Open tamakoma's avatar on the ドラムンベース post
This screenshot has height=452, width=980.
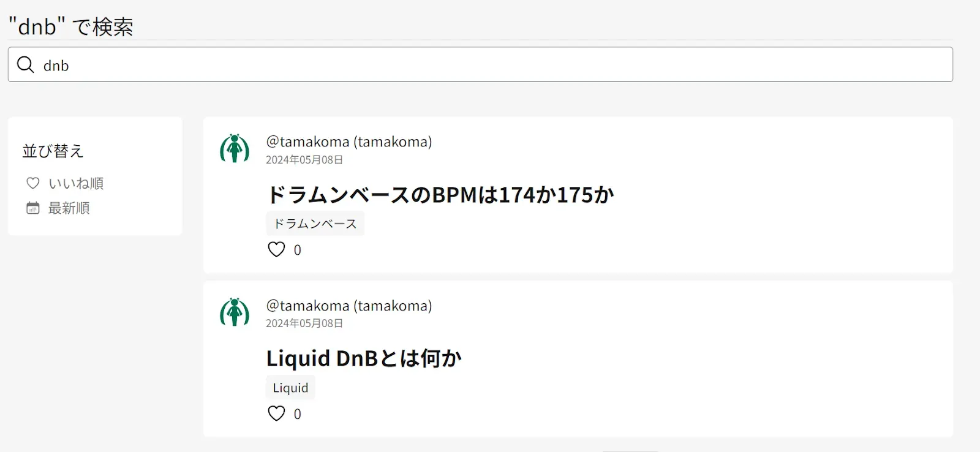(x=235, y=148)
